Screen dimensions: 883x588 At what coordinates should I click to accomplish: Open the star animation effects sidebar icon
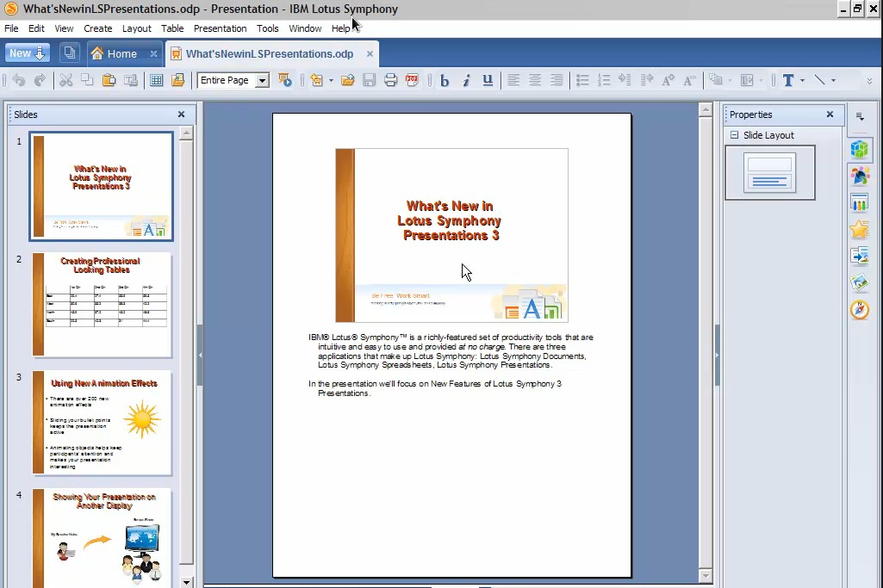[x=860, y=229]
